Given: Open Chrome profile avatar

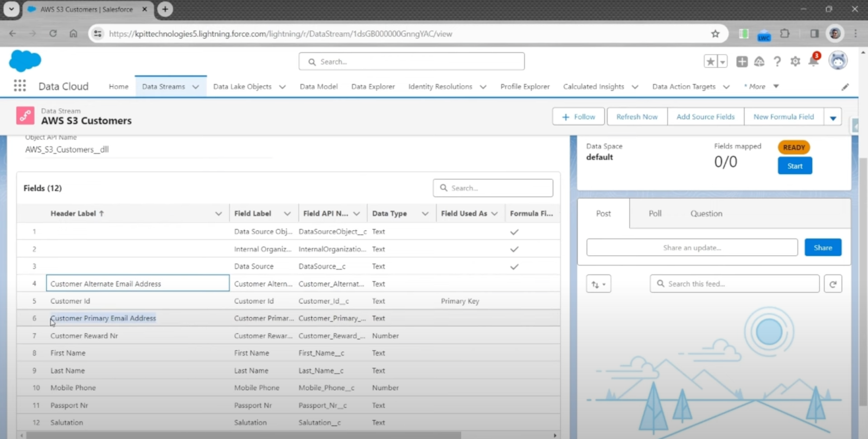Looking at the screenshot, I should coord(835,34).
